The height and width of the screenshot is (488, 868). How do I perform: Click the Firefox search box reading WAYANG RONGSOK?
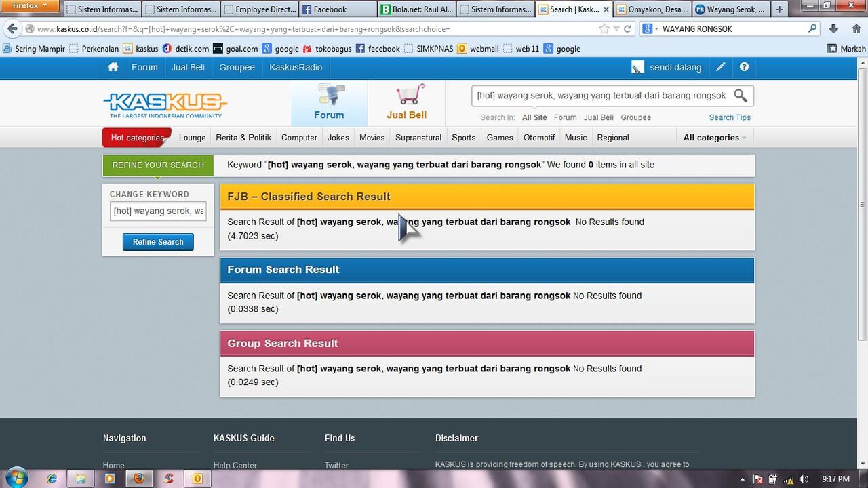click(x=733, y=29)
